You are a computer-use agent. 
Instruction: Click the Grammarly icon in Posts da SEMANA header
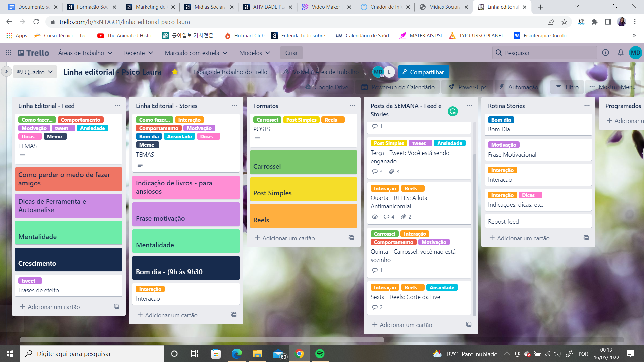click(x=452, y=111)
